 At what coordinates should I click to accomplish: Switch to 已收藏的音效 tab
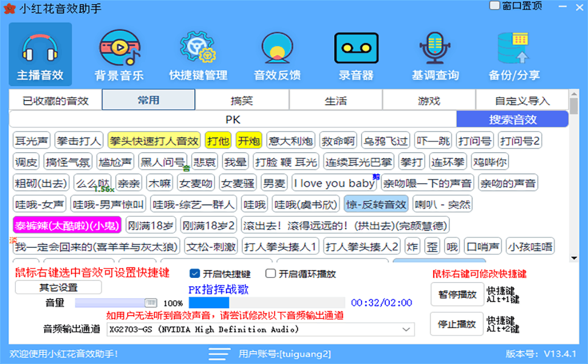55,101
